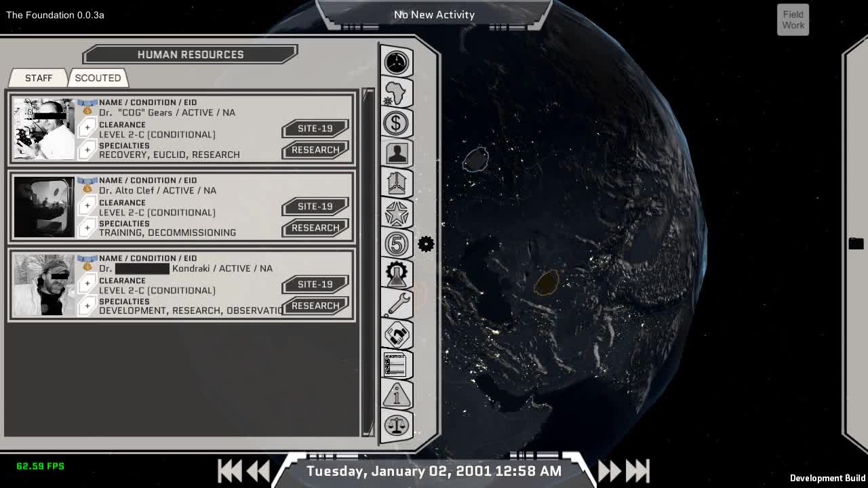Open the handshake sidebar icon
The width and height of the screenshot is (868, 488).
(x=397, y=334)
